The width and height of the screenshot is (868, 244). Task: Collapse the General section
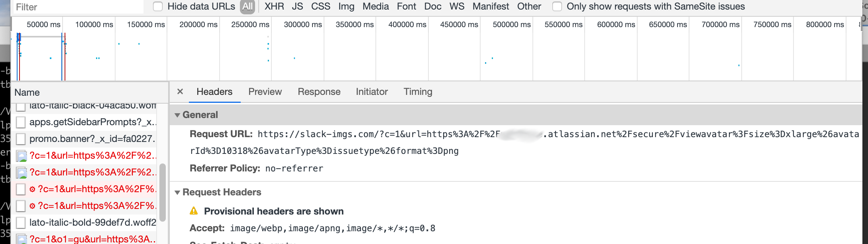tap(177, 115)
